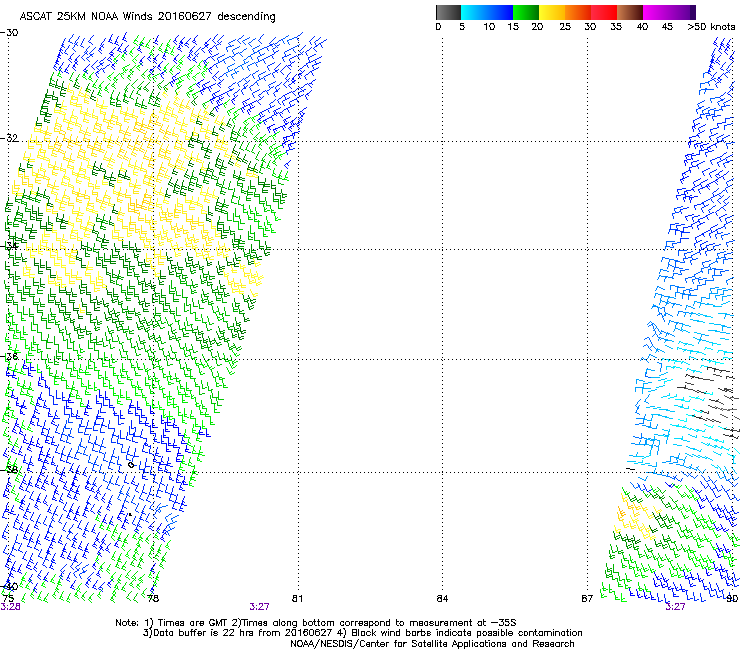Click the gray 0-5 knots color segment

click(448, 12)
